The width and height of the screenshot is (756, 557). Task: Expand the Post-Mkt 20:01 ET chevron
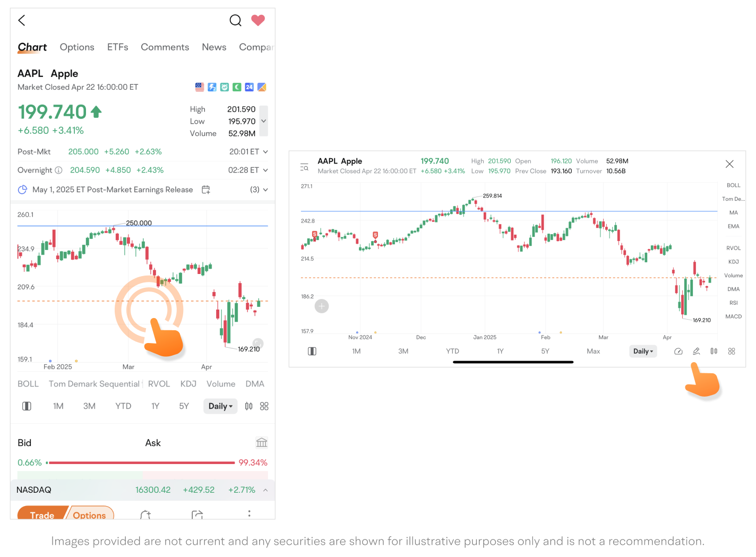265,152
